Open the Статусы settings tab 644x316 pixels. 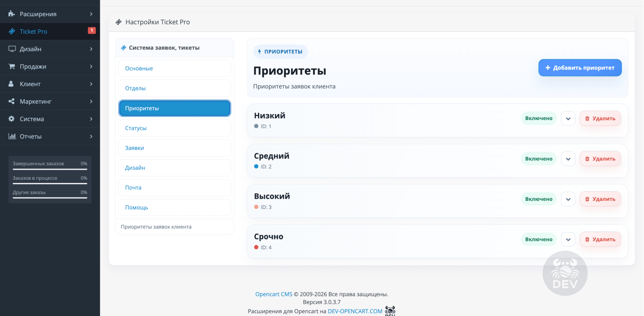click(x=175, y=128)
